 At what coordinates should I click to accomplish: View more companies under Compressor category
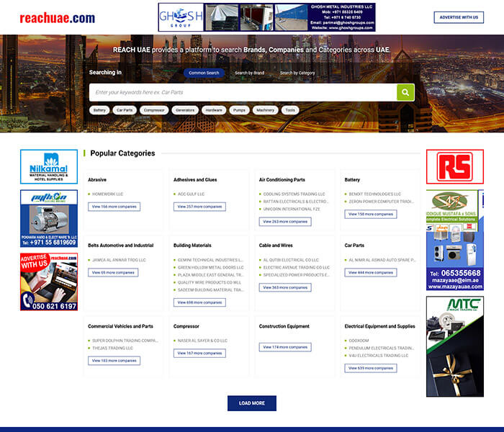click(x=199, y=354)
